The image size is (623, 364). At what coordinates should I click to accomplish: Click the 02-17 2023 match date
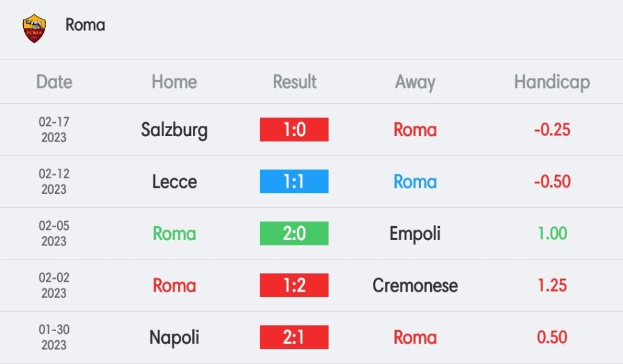[x=54, y=129]
